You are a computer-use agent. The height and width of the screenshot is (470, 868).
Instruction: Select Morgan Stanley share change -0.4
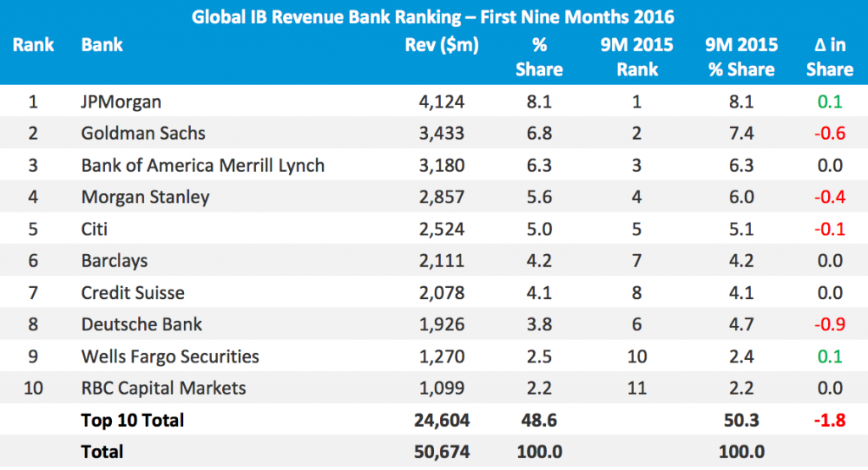pyautogui.click(x=830, y=196)
